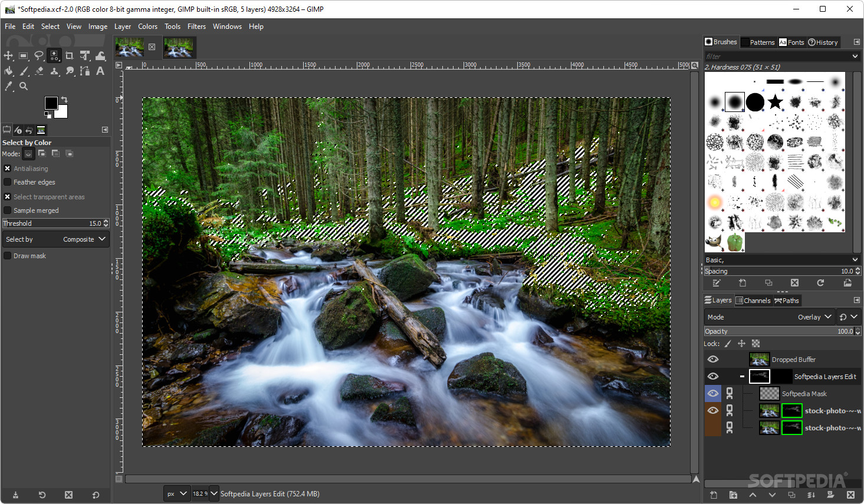Switch to the Paths tab
This screenshot has width=864, height=504.
coord(787,301)
